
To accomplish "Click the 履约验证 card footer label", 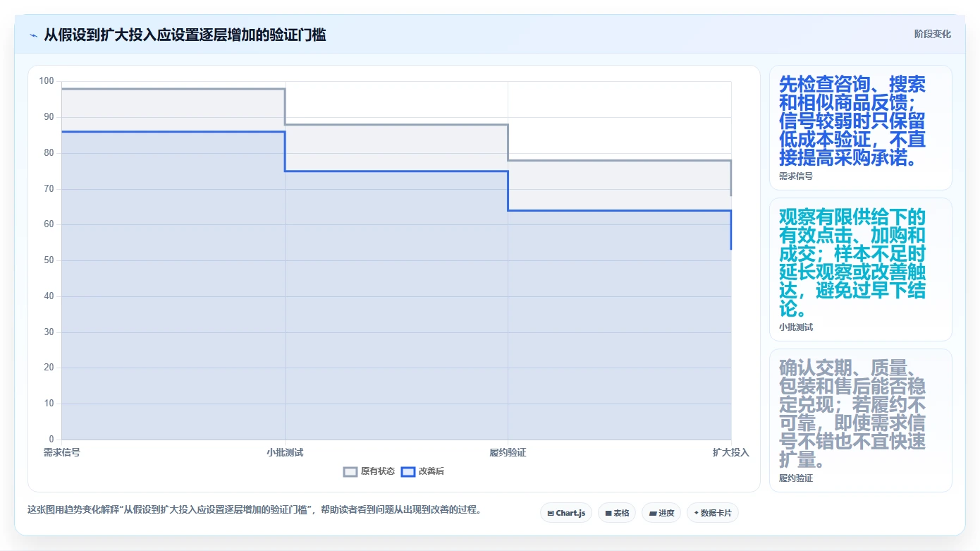I will (x=796, y=478).
